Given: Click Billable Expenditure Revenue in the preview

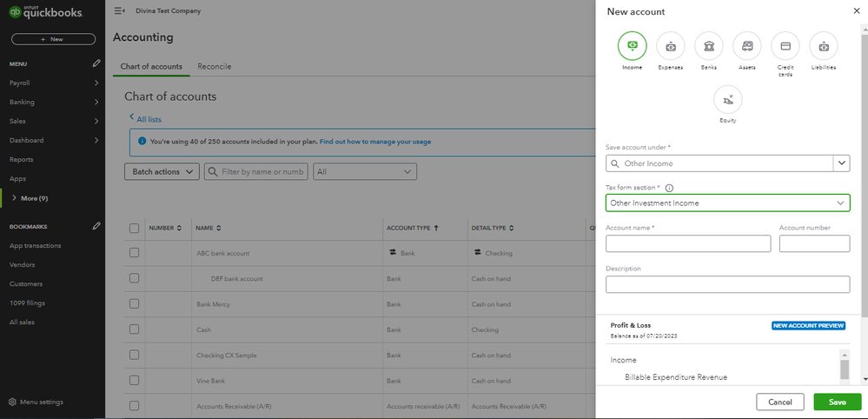Looking at the screenshot, I should (676, 377).
